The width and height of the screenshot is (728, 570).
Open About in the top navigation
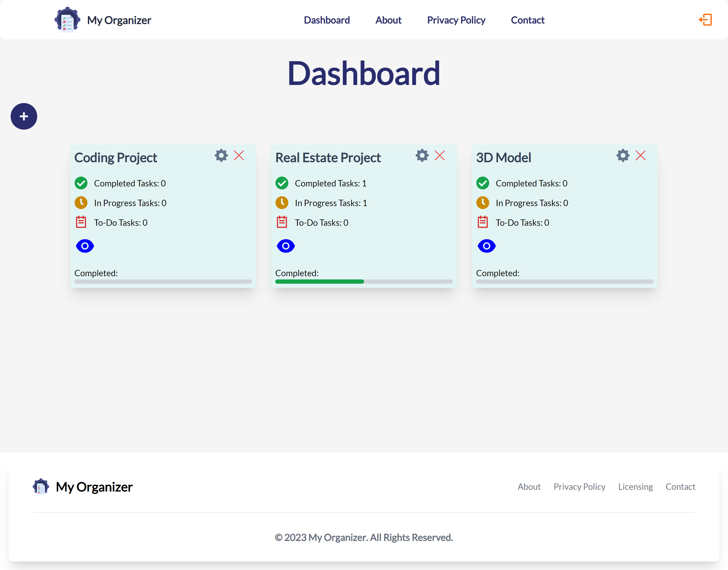click(388, 20)
